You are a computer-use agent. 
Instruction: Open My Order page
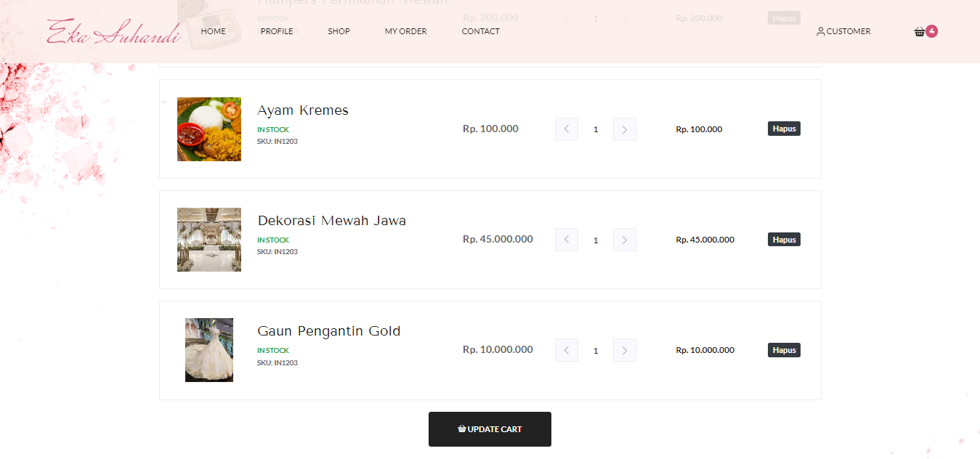pos(405,31)
